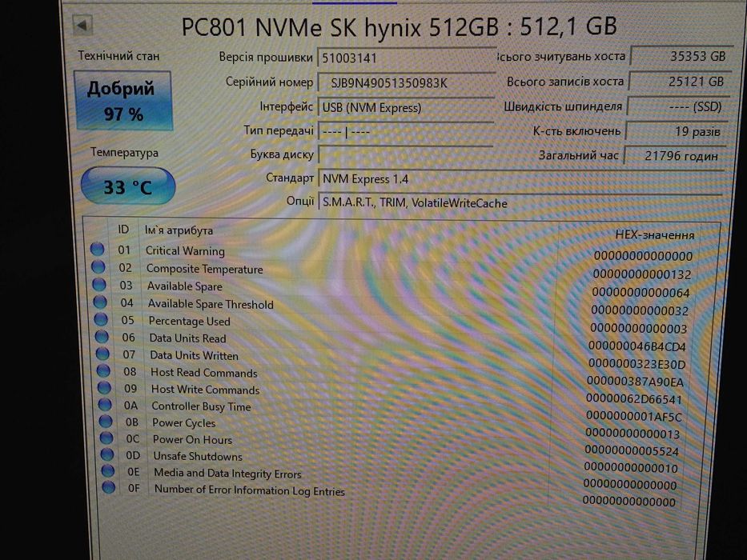
Task: Select the 'Data Units Written' attribute name
Action: [194, 355]
